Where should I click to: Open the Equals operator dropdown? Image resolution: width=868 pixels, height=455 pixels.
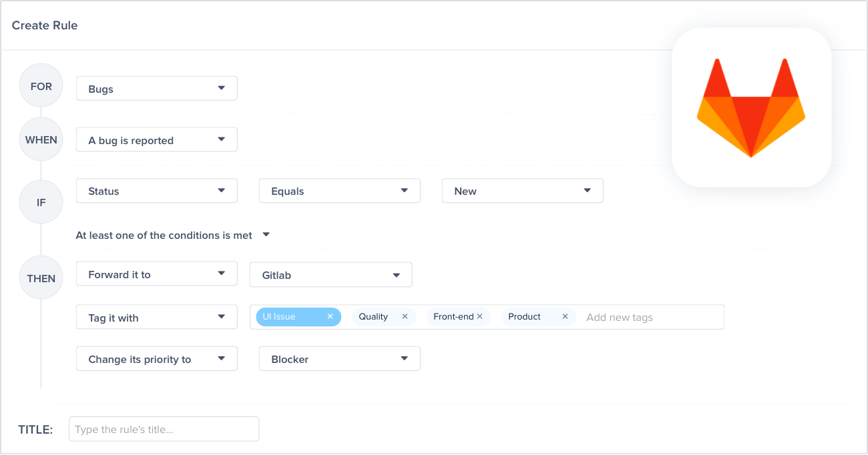pos(340,191)
